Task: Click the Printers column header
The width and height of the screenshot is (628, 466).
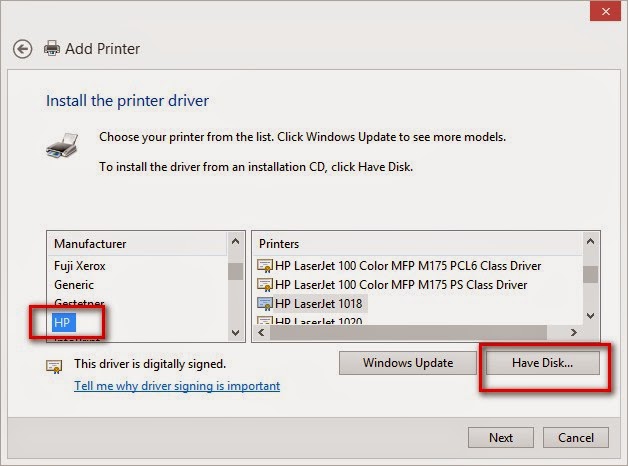Action: click(418, 244)
